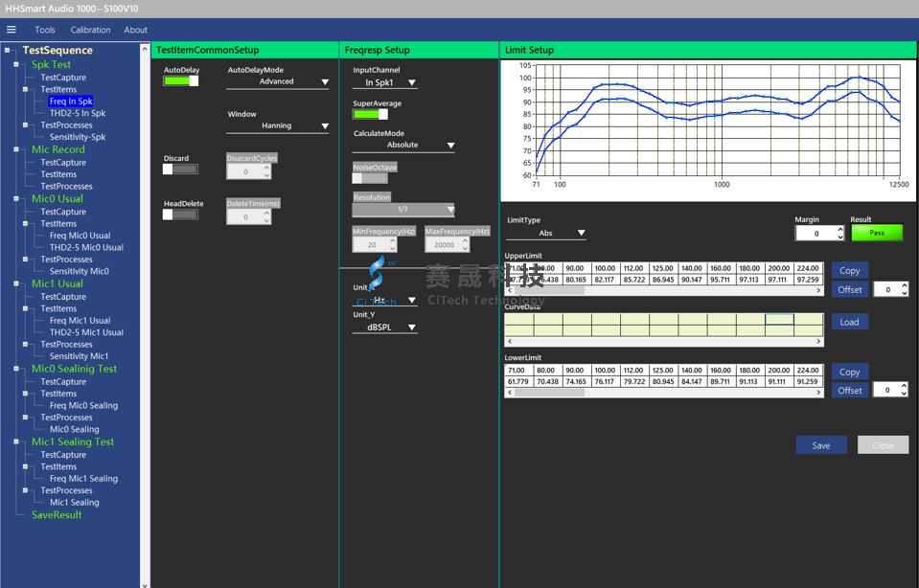The height and width of the screenshot is (588, 919).
Task: Click the greyed Close button
Action: pyautogui.click(x=883, y=445)
